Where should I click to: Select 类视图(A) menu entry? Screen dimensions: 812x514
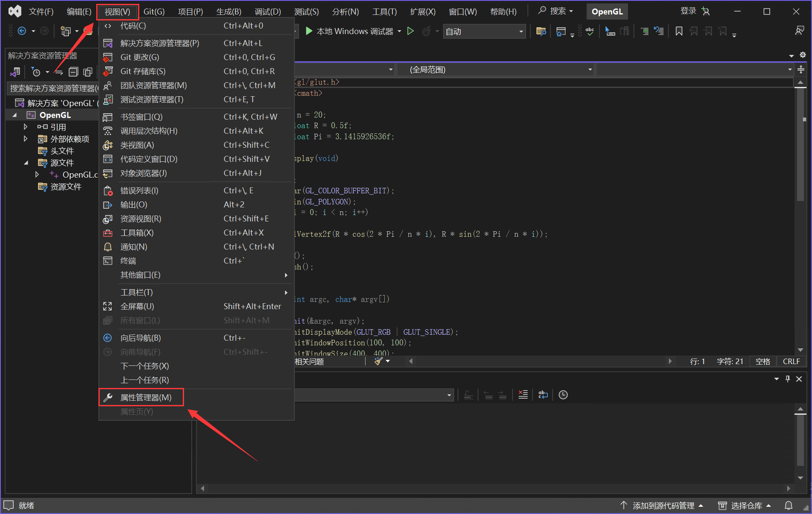click(x=196, y=145)
